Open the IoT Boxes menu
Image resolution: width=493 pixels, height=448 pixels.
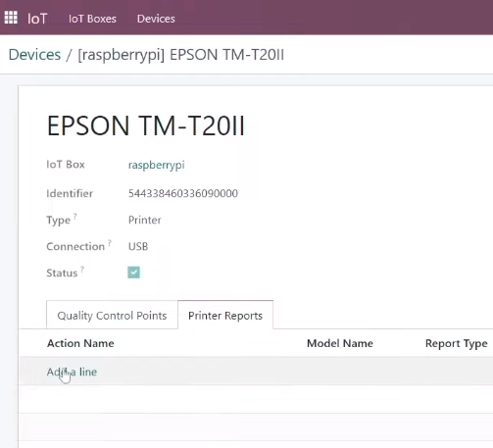pyautogui.click(x=92, y=19)
